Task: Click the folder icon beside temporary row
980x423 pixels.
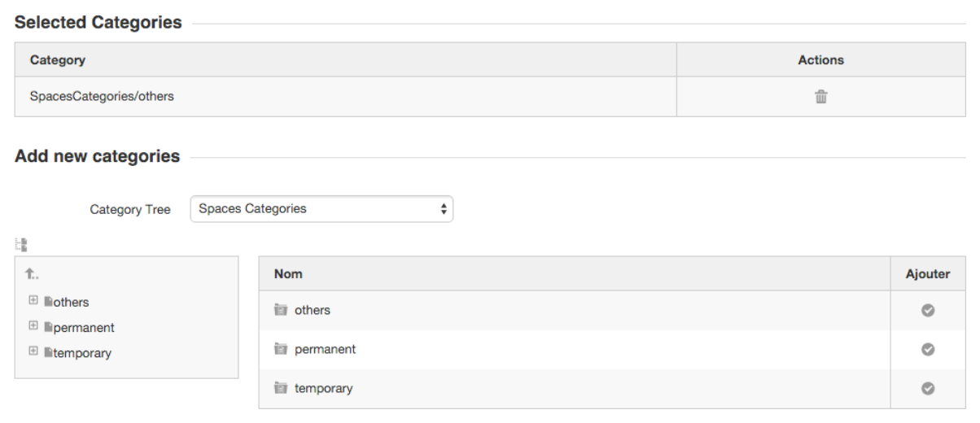Action: [281, 388]
